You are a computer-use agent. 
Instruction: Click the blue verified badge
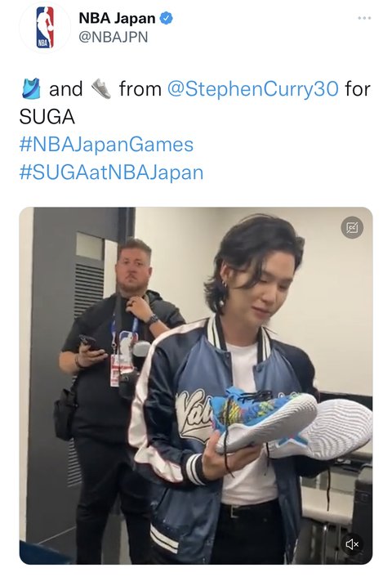point(167,18)
